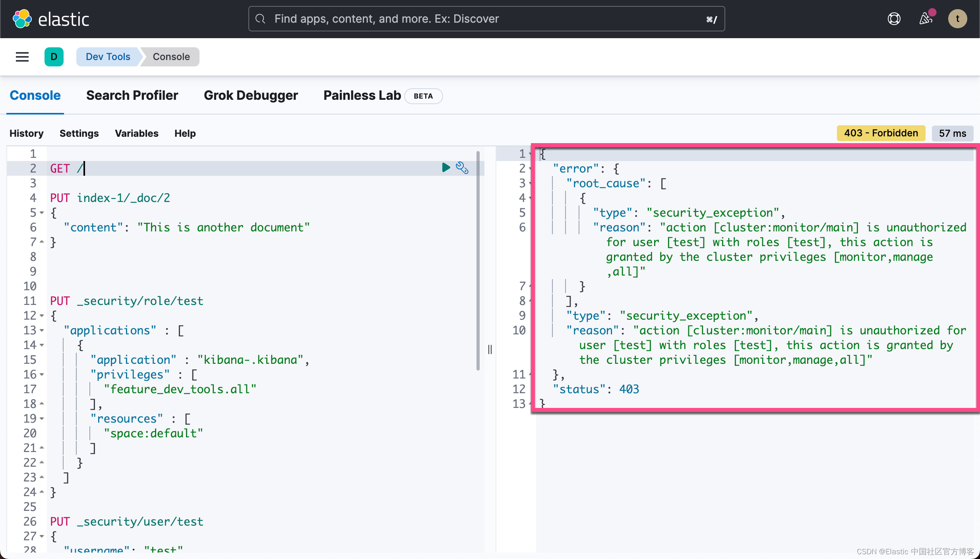This screenshot has height=559, width=980.
Task: Open the newsfeed celebration icon
Action: pos(926,19)
